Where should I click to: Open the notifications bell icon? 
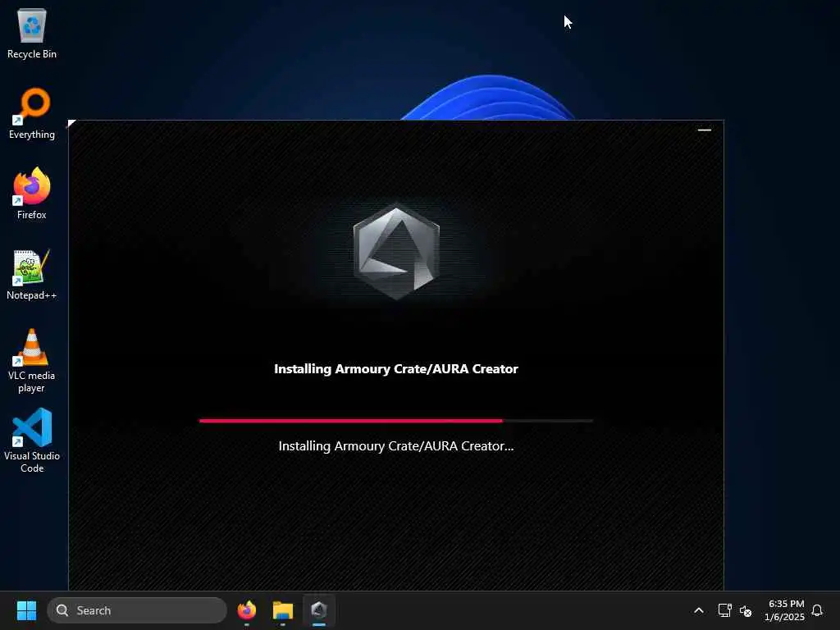click(x=817, y=610)
